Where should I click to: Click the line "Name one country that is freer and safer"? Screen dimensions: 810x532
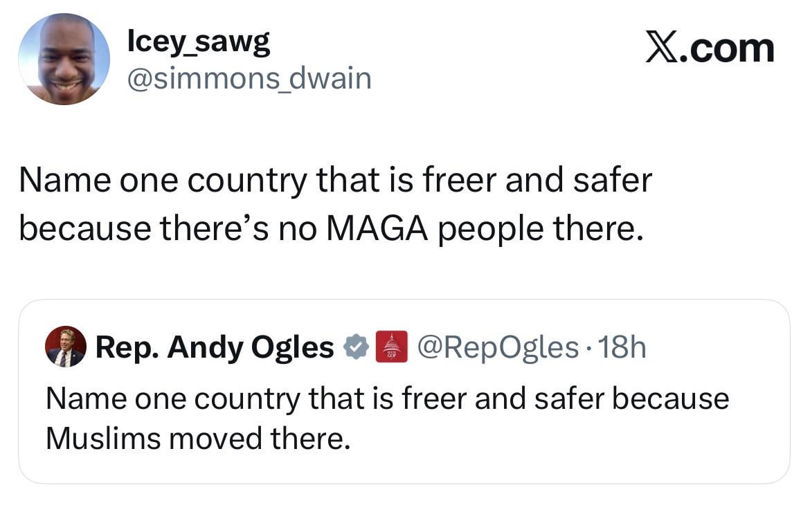coord(335,181)
